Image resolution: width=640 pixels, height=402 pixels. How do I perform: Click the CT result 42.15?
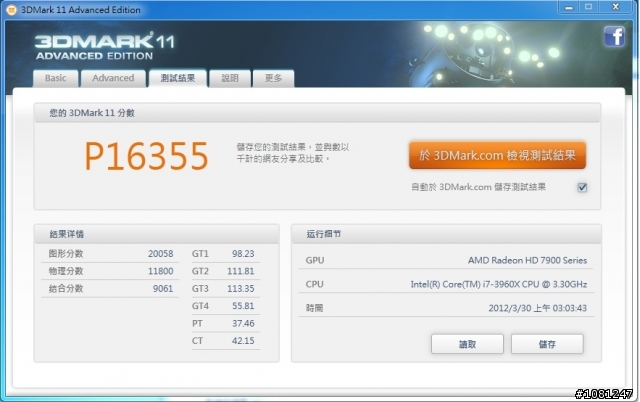[x=243, y=340]
